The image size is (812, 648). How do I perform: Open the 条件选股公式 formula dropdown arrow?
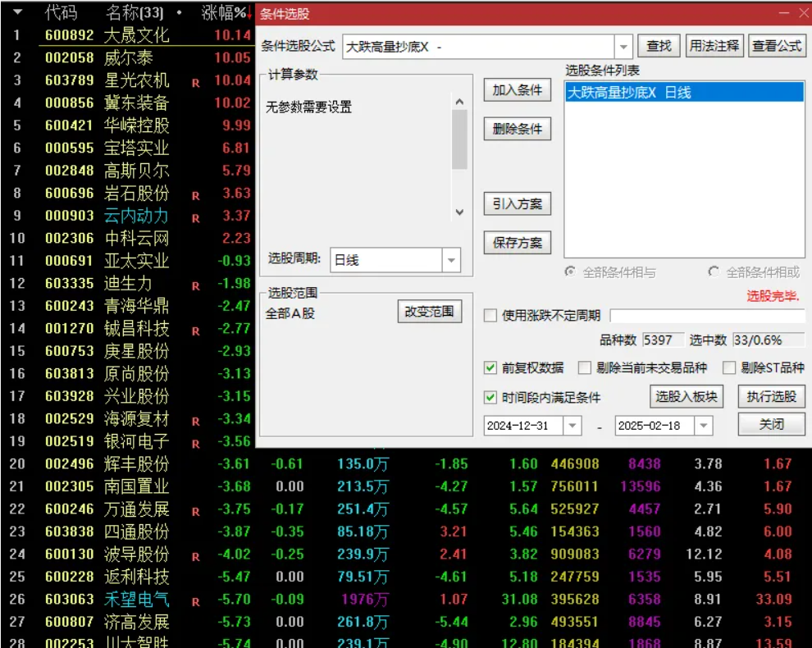[x=624, y=45]
